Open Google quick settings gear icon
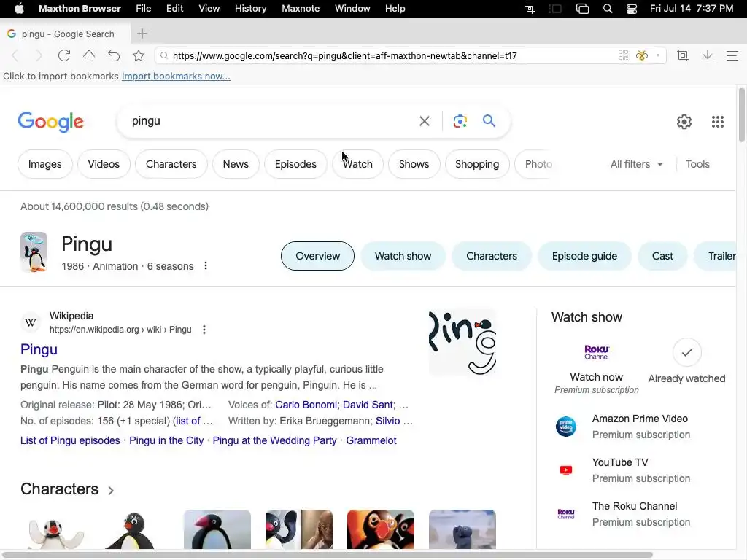Image resolution: width=747 pixels, height=560 pixels. point(684,122)
